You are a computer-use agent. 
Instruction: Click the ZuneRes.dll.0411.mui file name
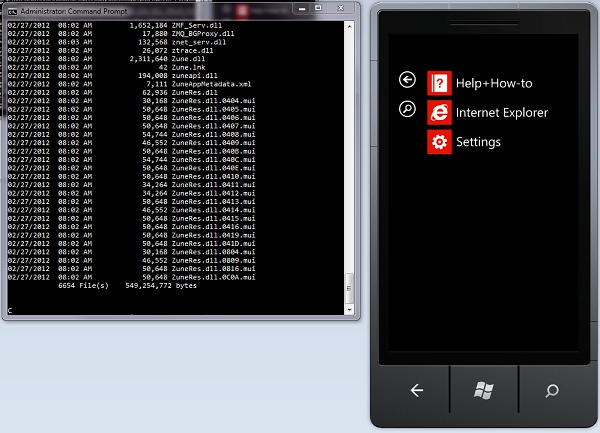pyautogui.click(x=214, y=185)
